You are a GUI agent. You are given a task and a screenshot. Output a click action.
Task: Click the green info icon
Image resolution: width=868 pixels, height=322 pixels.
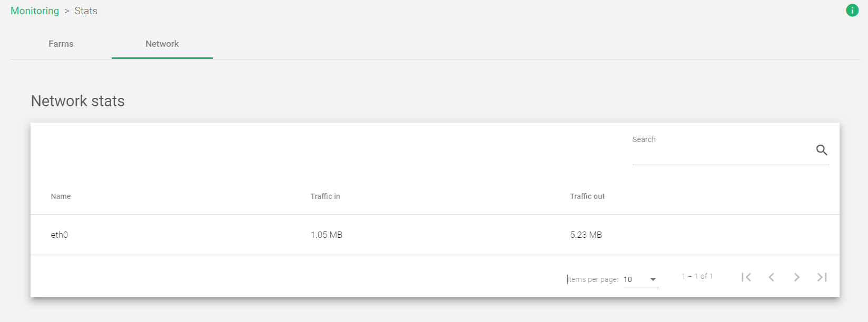pyautogui.click(x=852, y=11)
